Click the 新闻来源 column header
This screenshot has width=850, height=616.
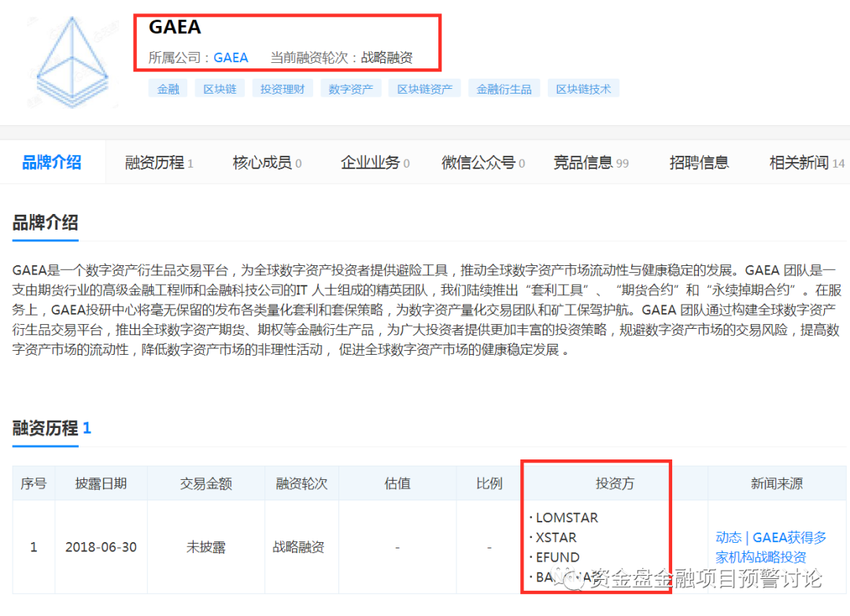click(x=777, y=483)
